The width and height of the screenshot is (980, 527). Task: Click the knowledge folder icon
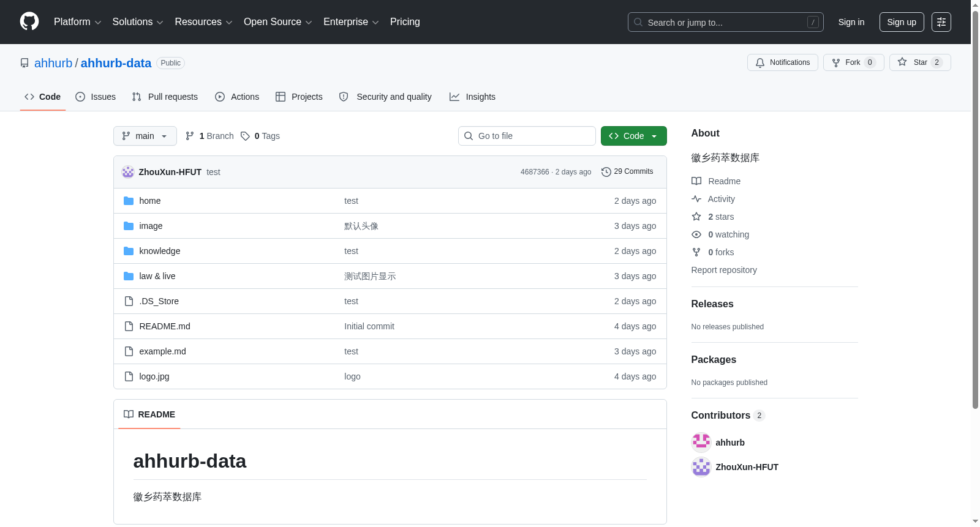(129, 251)
